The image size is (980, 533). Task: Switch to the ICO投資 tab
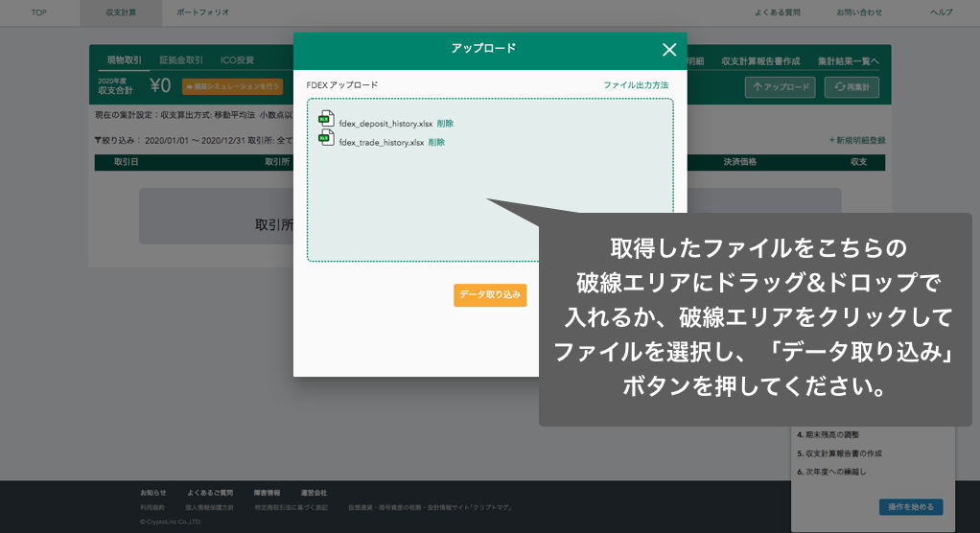(237, 60)
